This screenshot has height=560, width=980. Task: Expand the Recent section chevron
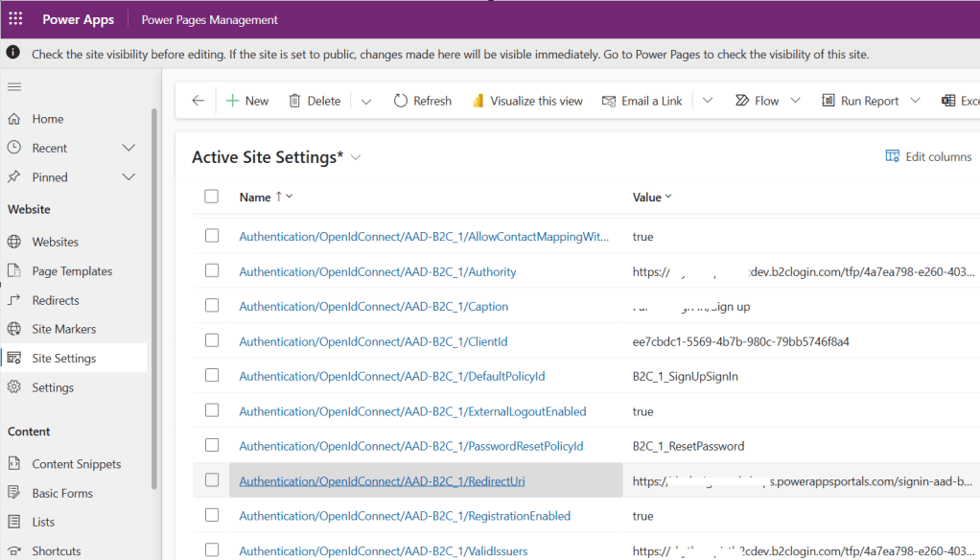pyautogui.click(x=129, y=148)
